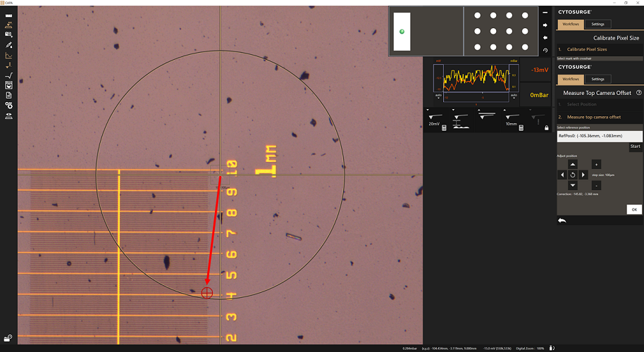
Task: Click the minus icon beside the well plate
Action: pos(545,13)
